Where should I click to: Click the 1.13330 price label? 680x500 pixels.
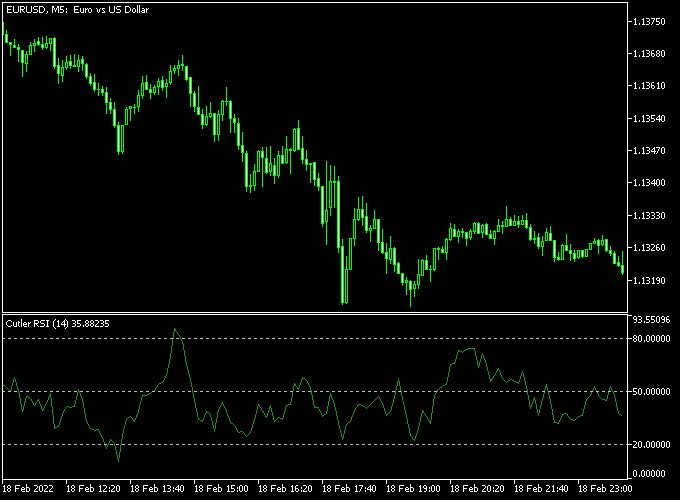coord(649,216)
